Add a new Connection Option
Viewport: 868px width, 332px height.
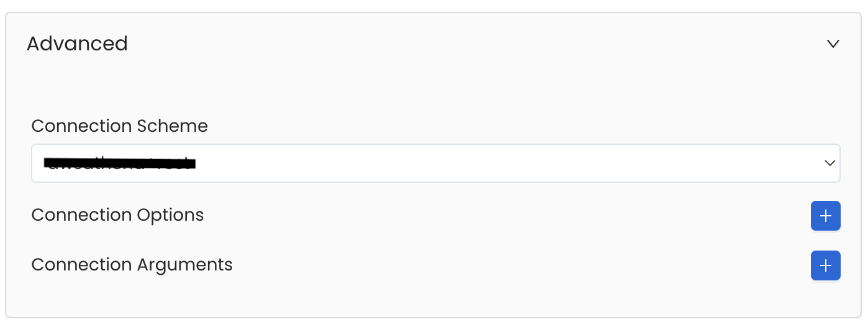[x=825, y=216]
